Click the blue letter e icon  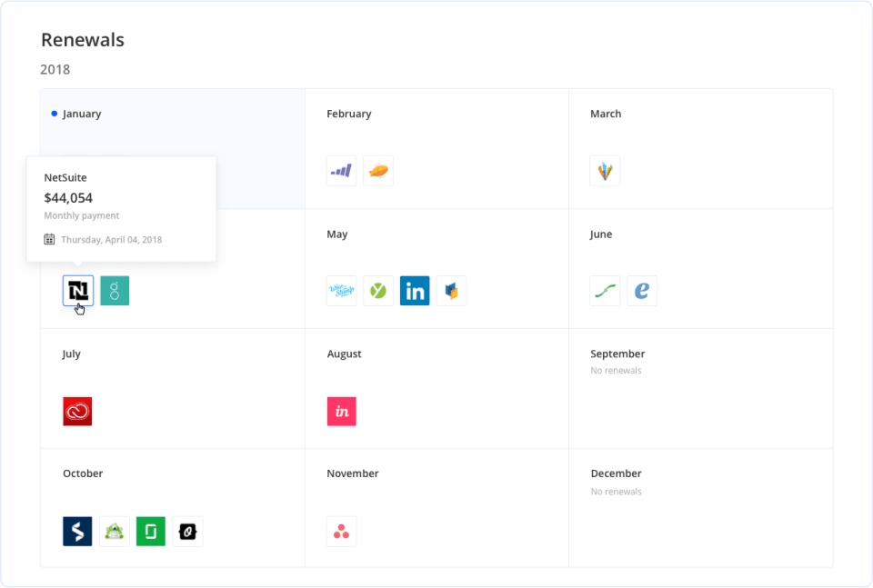642,291
